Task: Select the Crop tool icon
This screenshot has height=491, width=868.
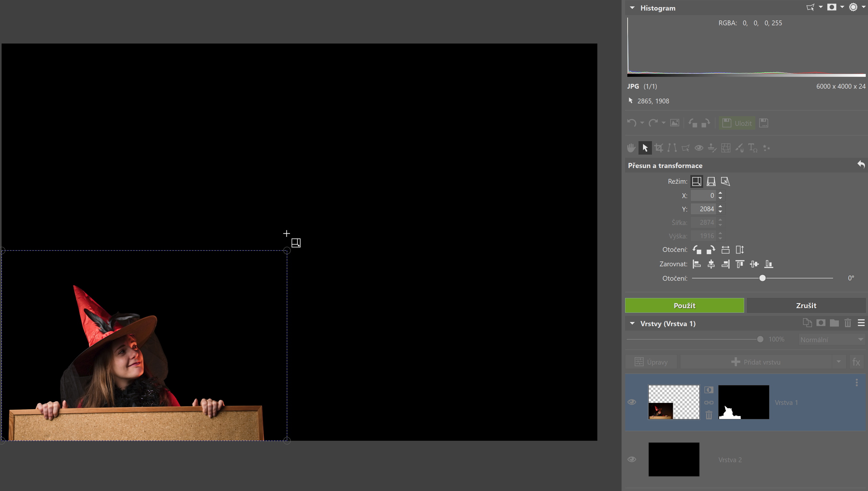Action: [658, 148]
